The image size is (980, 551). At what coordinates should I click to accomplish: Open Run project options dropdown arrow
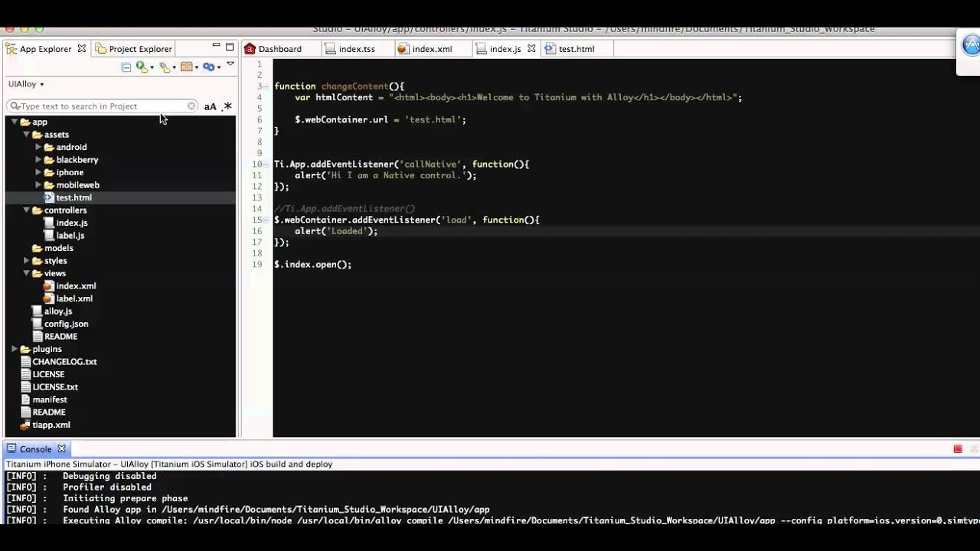152,68
